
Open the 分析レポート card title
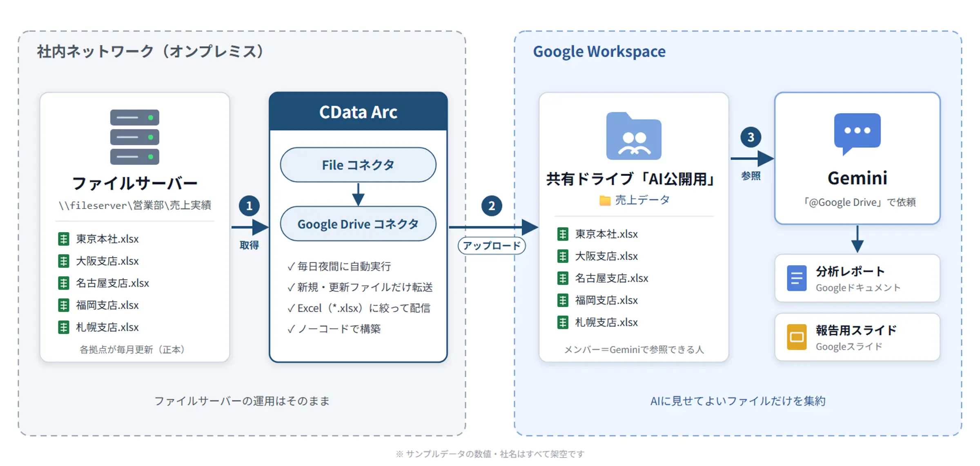coord(850,271)
